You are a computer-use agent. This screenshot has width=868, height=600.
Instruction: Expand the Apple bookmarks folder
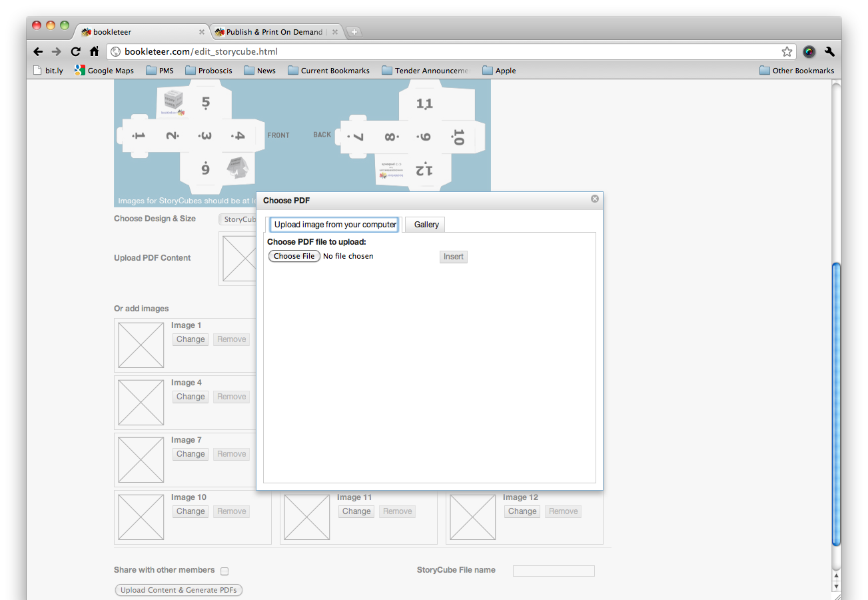(x=499, y=71)
